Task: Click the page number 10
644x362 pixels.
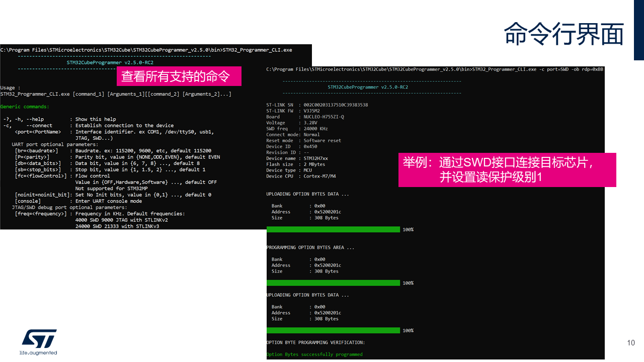Action: (630, 342)
